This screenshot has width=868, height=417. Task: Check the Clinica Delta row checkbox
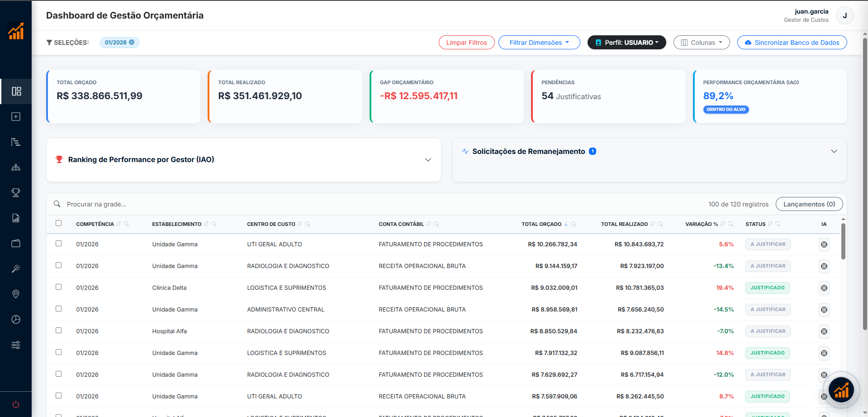click(58, 287)
